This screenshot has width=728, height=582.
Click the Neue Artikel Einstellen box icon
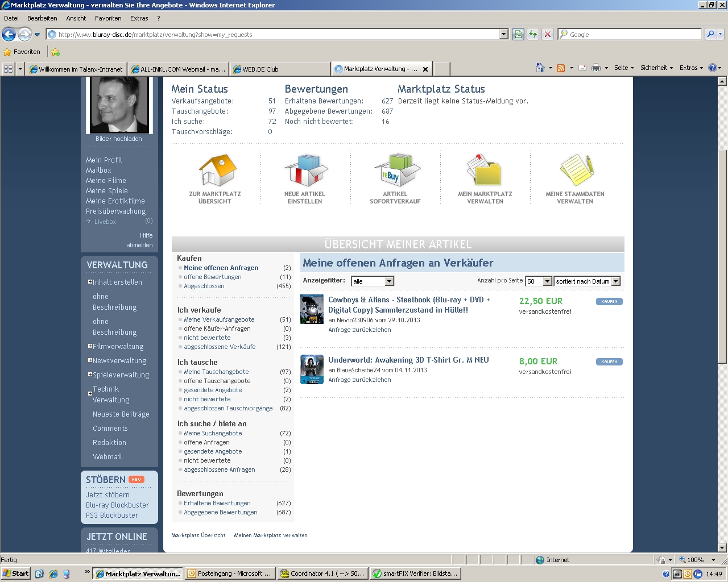(305, 171)
